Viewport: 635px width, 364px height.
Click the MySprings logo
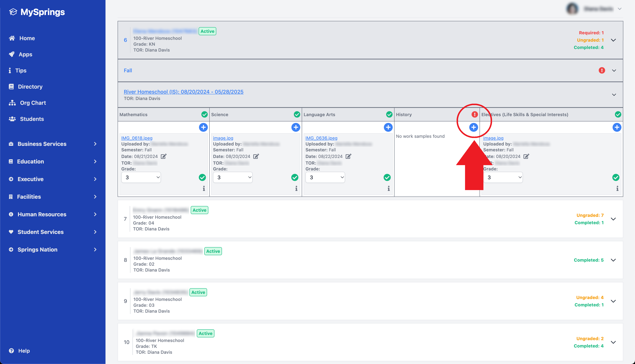coord(37,12)
